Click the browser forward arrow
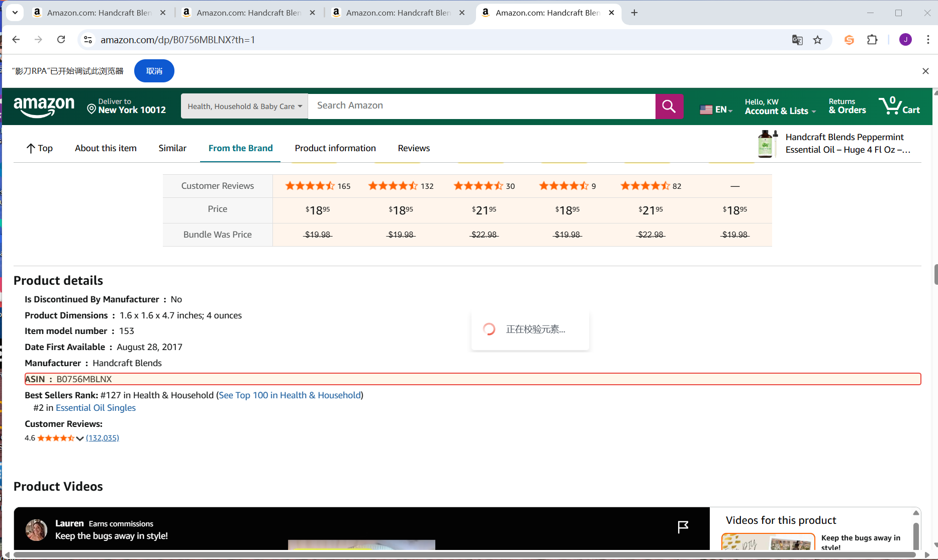Image resolution: width=938 pixels, height=560 pixels. (x=38, y=40)
